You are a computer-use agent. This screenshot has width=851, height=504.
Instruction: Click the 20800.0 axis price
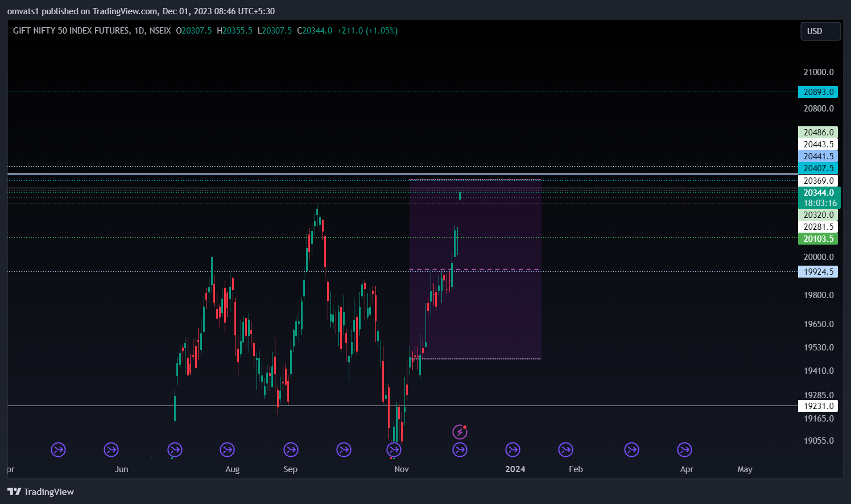[819, 108]
